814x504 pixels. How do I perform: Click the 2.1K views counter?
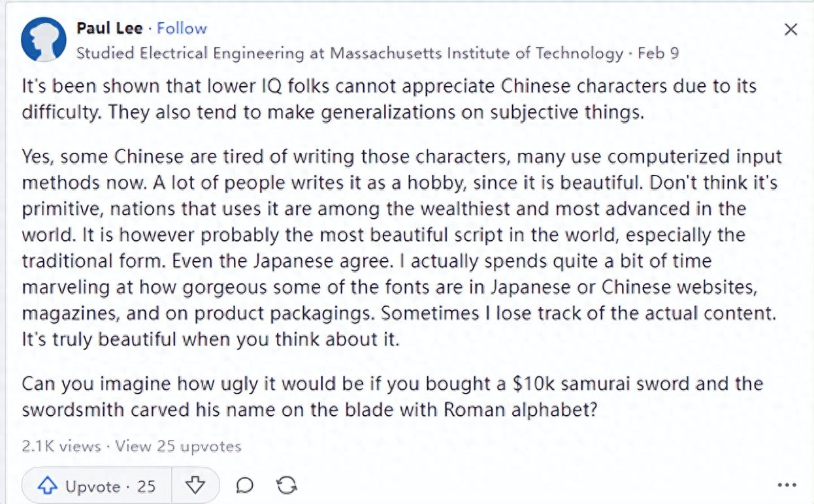[61, 447]
